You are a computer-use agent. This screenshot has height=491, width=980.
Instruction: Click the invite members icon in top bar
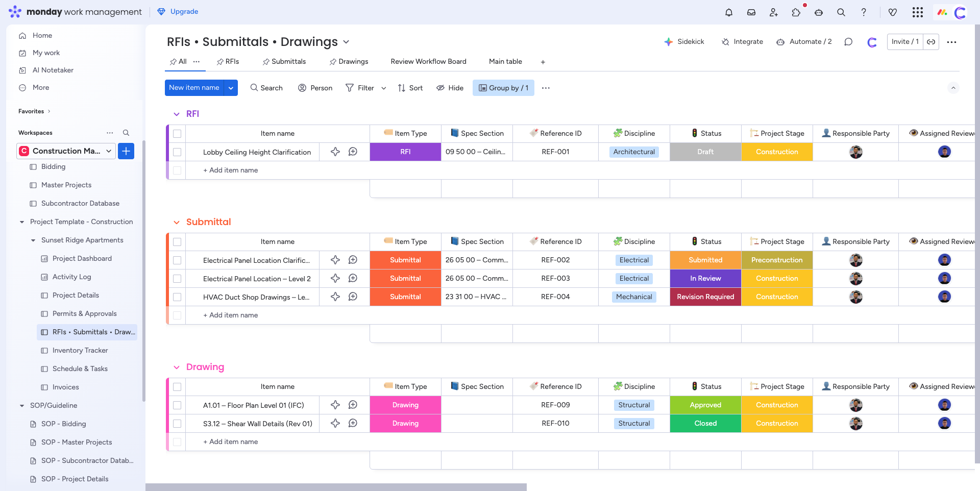click(773, 12)
